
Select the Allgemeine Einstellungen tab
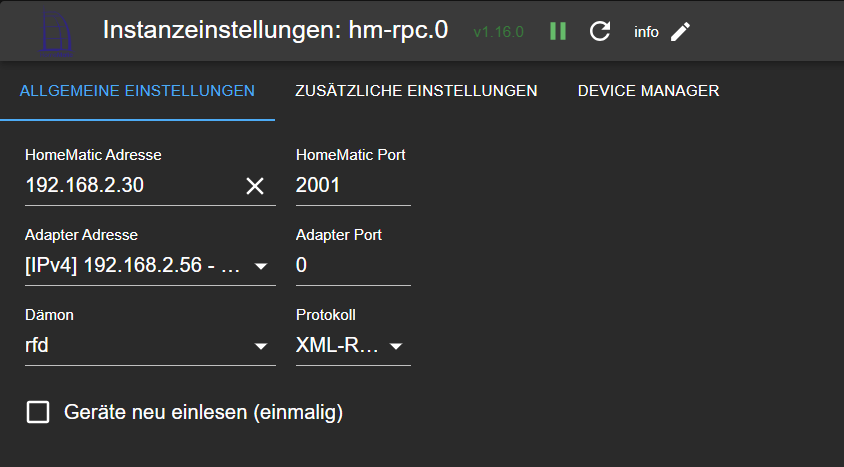137,90
